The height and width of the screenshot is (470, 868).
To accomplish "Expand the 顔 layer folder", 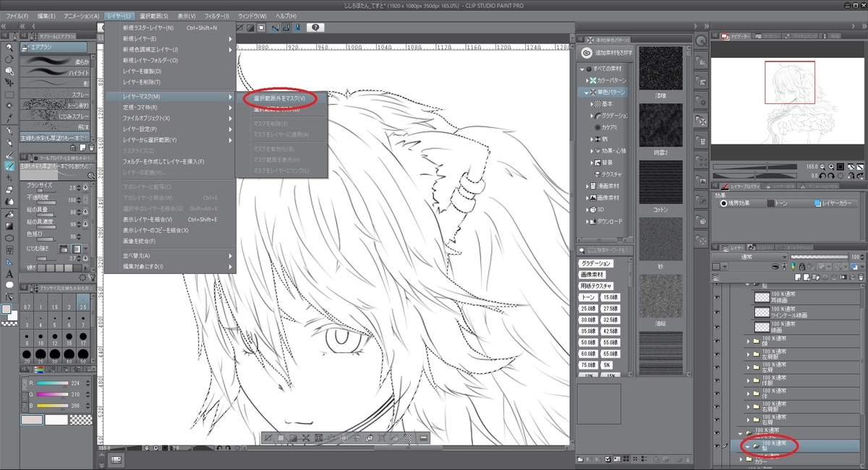I will (749, 341).
